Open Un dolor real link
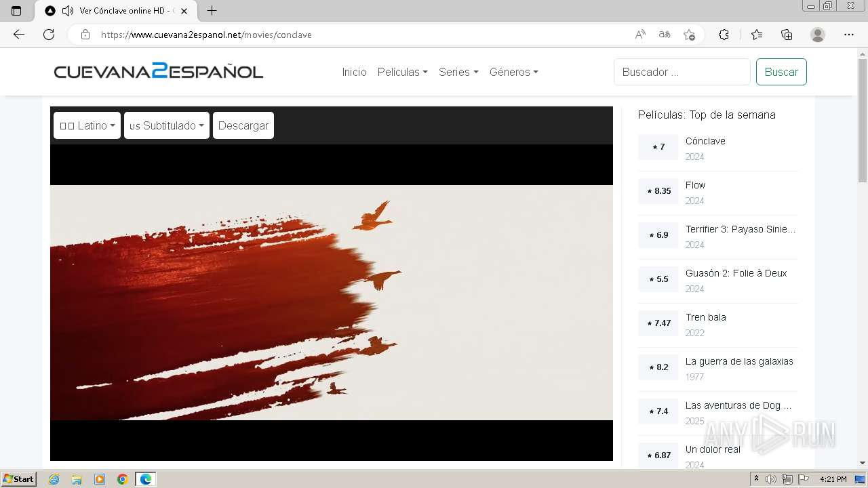Screen dimensions: 868x488 click(x=713, y=449)
